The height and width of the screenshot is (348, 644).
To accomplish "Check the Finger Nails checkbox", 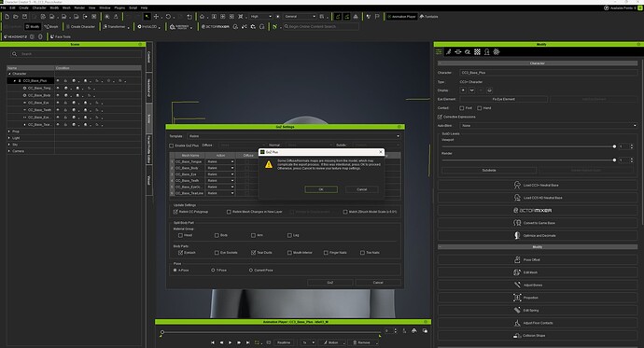I will 326,253.
